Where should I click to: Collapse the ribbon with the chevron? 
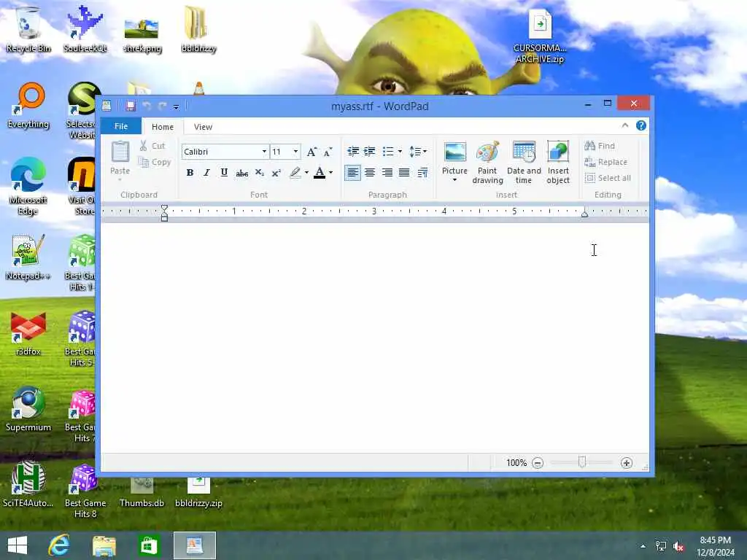625,125
